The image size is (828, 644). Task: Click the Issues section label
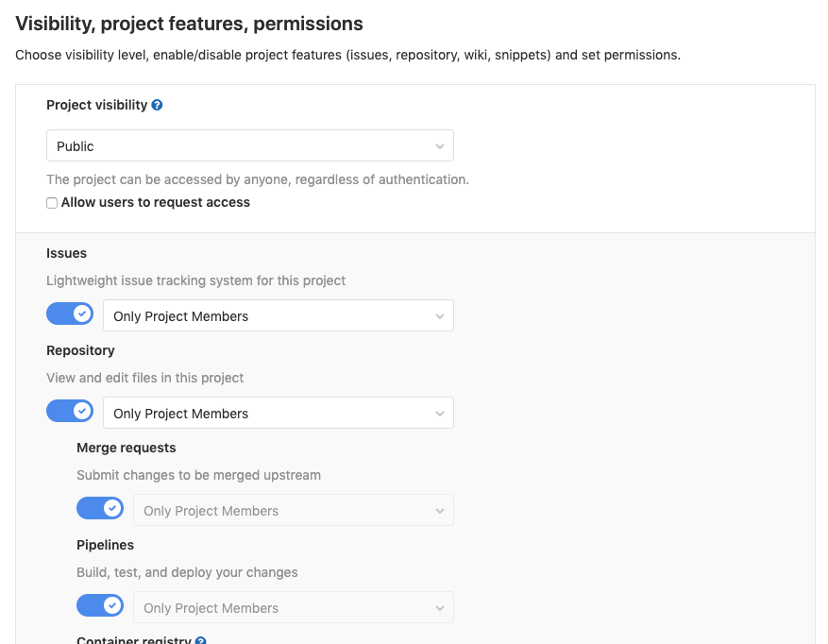tap(66, 253)
